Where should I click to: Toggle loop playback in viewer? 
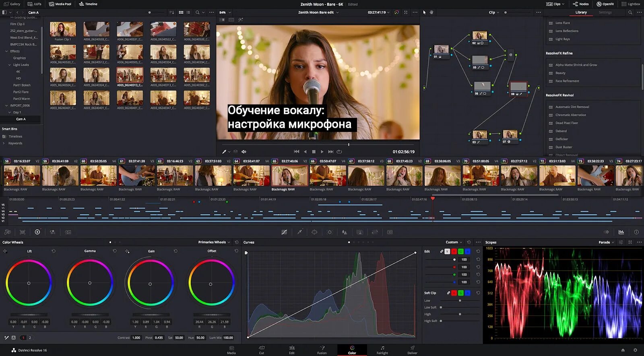(x=339, y=152)
